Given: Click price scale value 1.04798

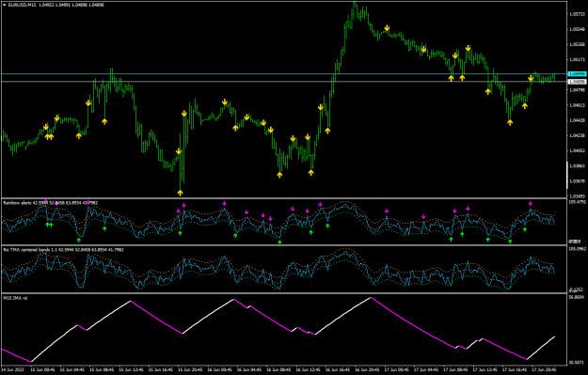Looking at the screenshot, I should click(577, 90).
